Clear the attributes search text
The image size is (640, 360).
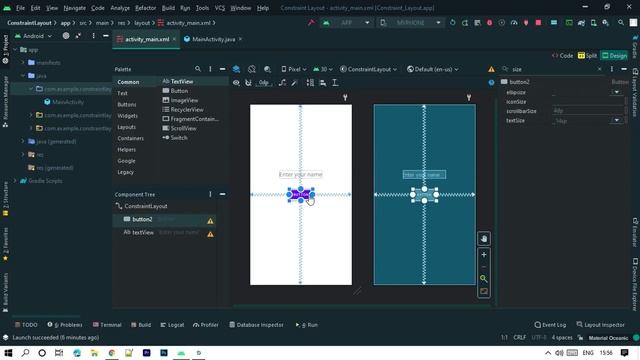(600, 69)
